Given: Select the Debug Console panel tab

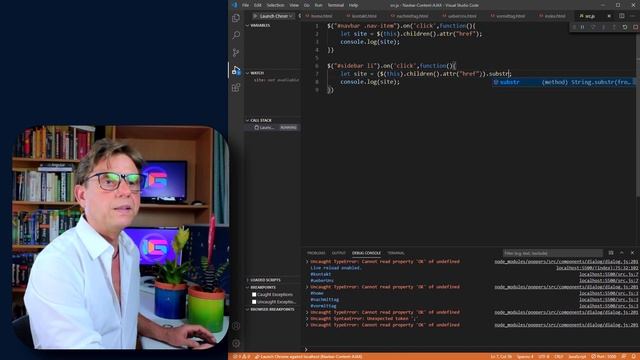Looking at the screenshot, I should [x=366, y=253].
